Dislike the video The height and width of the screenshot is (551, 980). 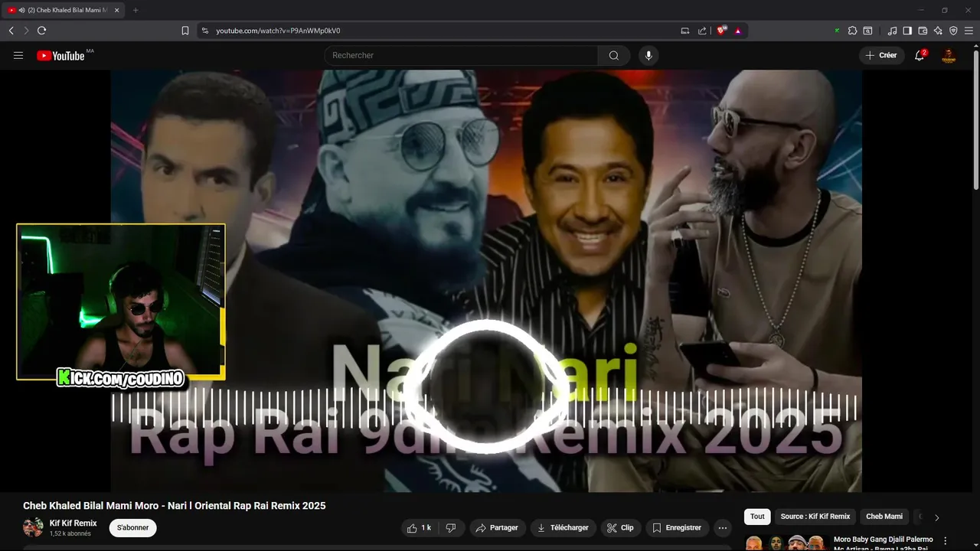pos(451,528)
